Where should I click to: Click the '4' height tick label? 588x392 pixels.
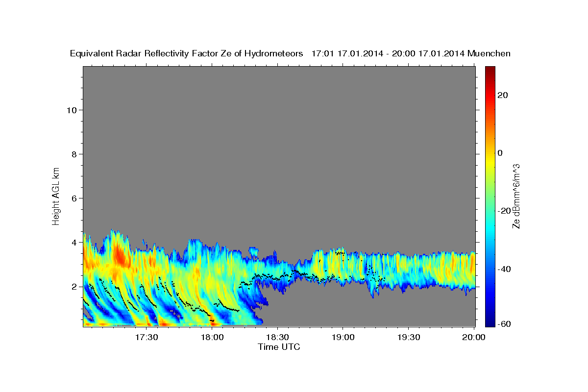(74, 242)
